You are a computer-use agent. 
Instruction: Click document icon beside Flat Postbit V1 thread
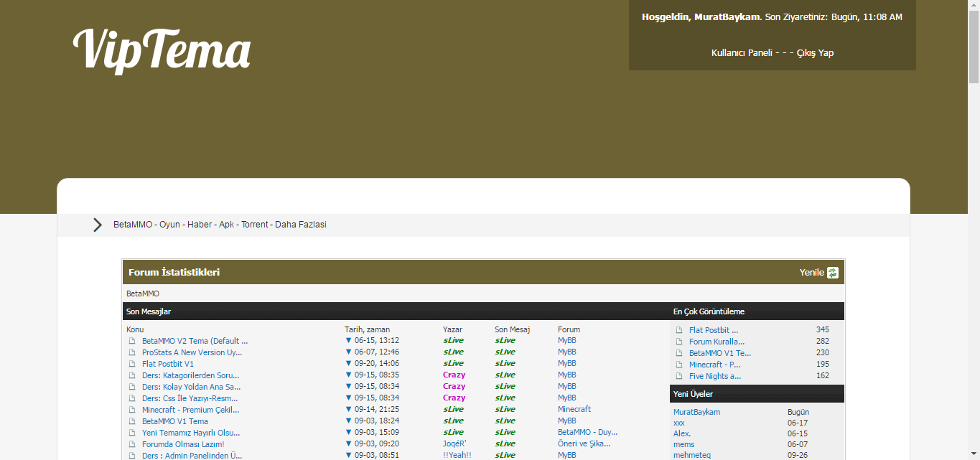(132, 364)
